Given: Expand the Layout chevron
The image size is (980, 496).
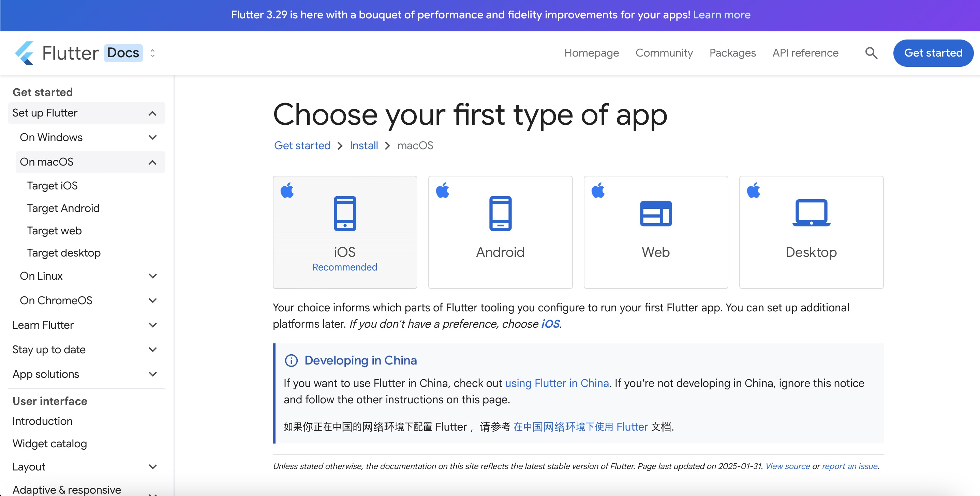Looking at the screenshot, I should [152, 467].
